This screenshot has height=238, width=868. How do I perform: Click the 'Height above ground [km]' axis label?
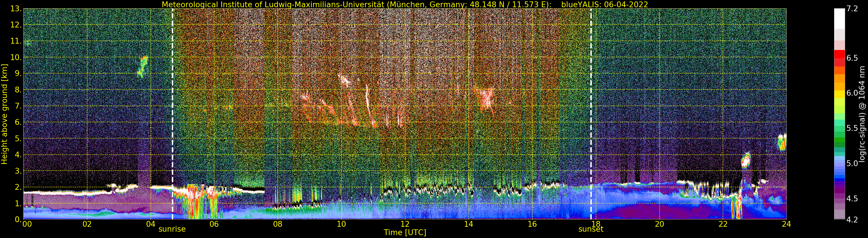tap(4, 114)
